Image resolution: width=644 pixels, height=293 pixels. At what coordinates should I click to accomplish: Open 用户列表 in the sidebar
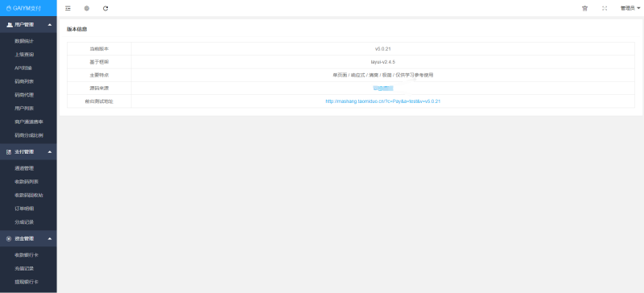click(24, 109)
